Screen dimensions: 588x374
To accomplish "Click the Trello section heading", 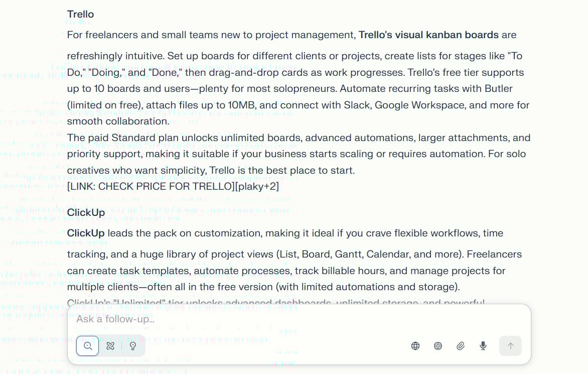I will click(x=81, y=14).
